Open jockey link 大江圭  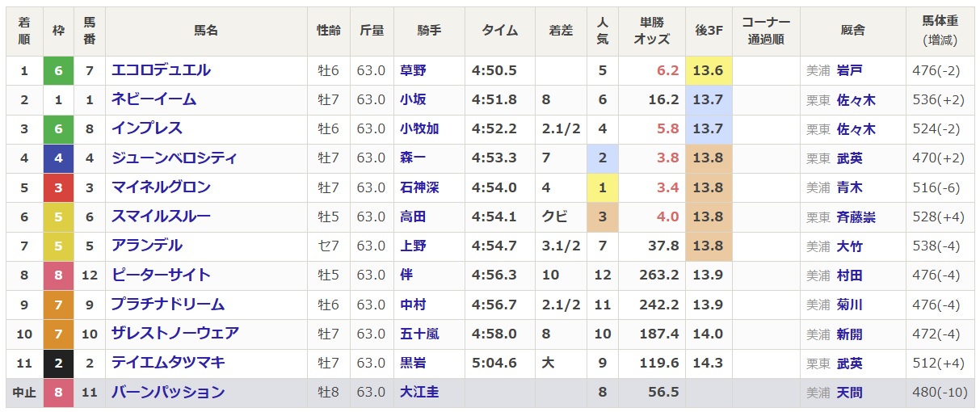(x=419, y=393)
